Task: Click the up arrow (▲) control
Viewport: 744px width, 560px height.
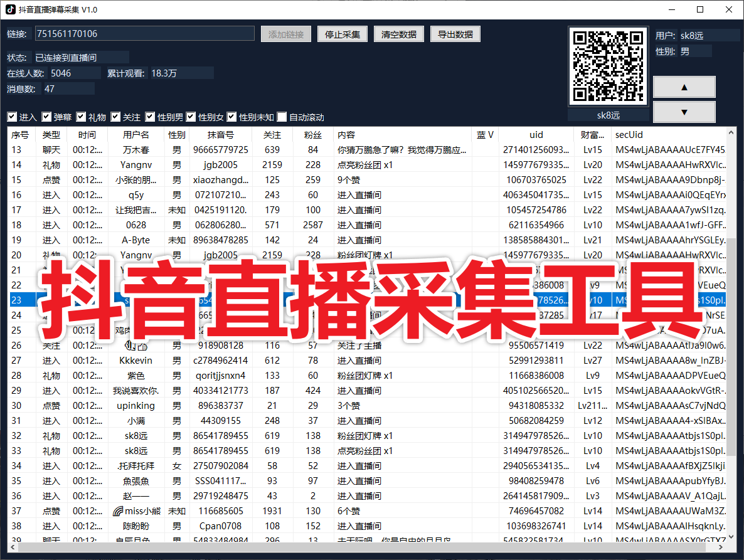Action: [684, 87]
